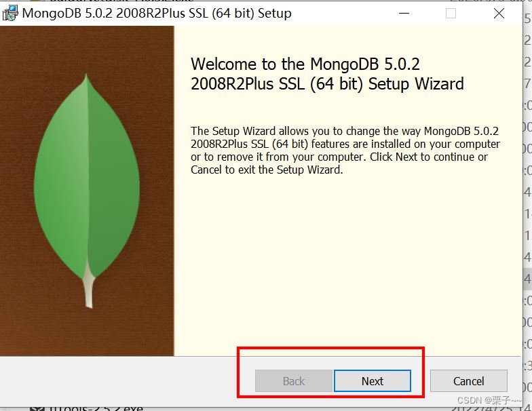The image size is (532, 411).
Task: Click the disabled maximize button
Action: [451, 14]
